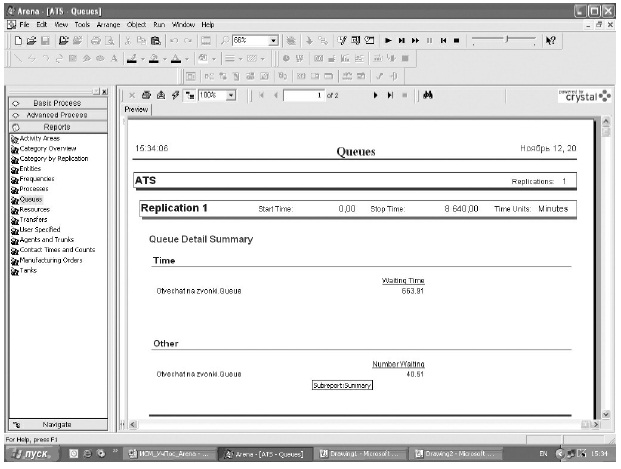Click the Windows Start button
Image resolution: width=621 pixels, height=469 pixels.
point(32,454)
